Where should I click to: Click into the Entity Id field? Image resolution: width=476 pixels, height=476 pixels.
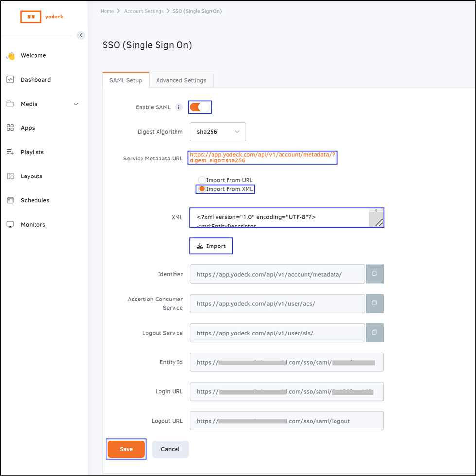(286, 362)
